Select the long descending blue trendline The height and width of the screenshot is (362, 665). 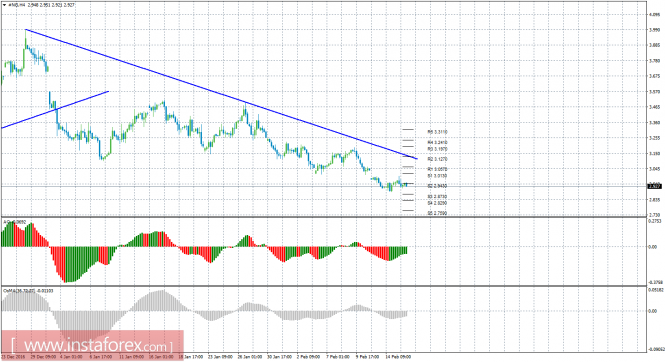click(221, 94)
